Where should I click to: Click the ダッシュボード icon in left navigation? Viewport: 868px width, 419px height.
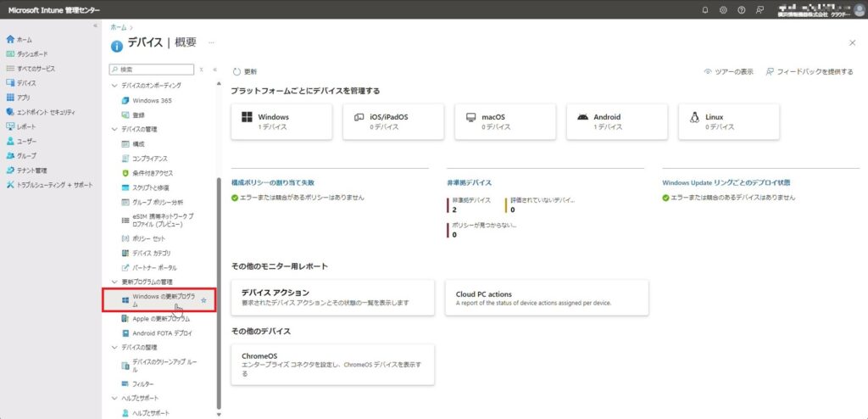[10, 53]
